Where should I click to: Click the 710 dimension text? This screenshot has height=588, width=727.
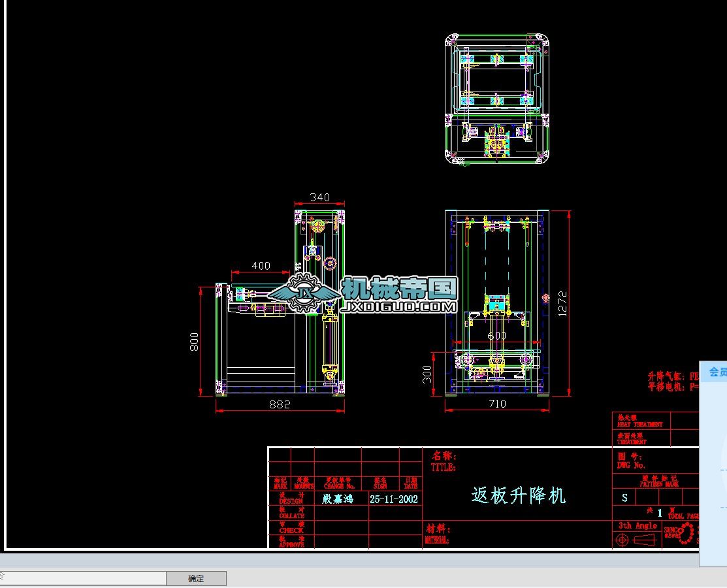click(x=498, y=404)
